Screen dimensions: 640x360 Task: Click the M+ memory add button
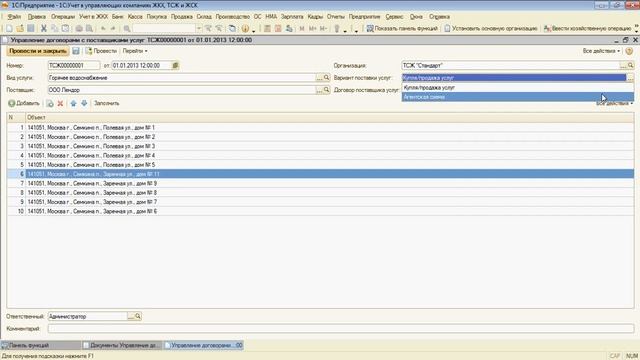click(x=313, y=29)
